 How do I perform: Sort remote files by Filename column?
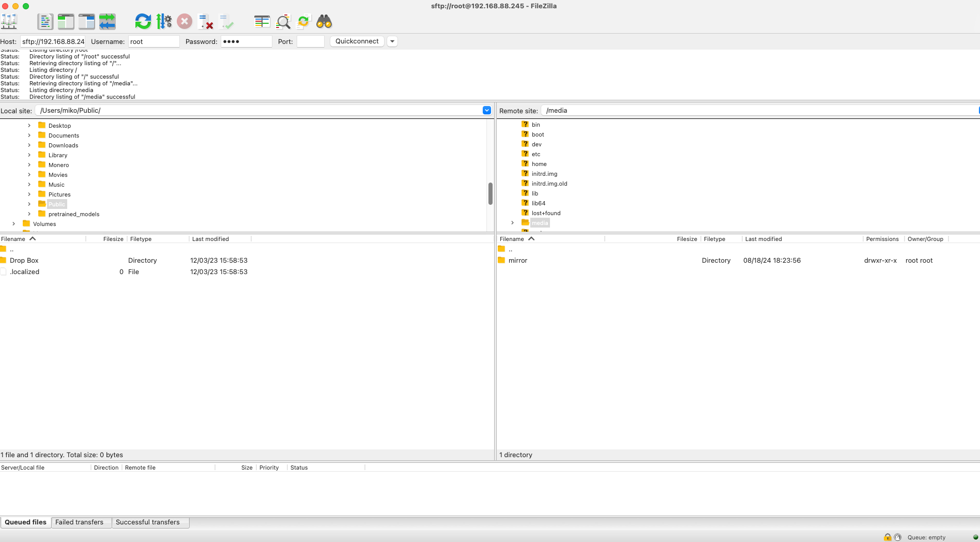(x=550, y=239)
